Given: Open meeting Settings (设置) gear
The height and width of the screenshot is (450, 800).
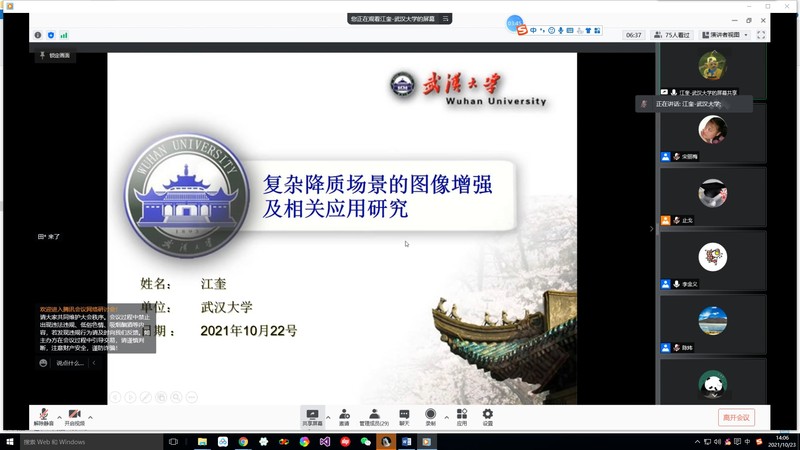Looking at the screenshot, I should (488, 416).
